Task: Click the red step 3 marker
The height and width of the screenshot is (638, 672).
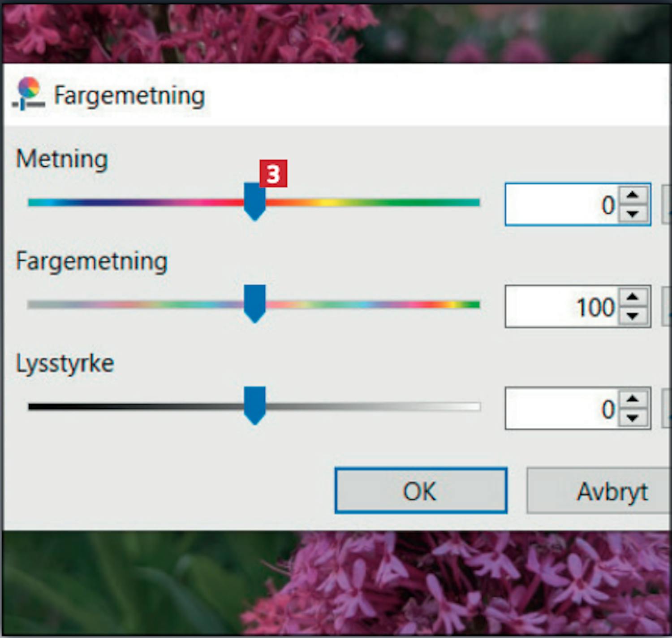Action: tap(273, 174)
